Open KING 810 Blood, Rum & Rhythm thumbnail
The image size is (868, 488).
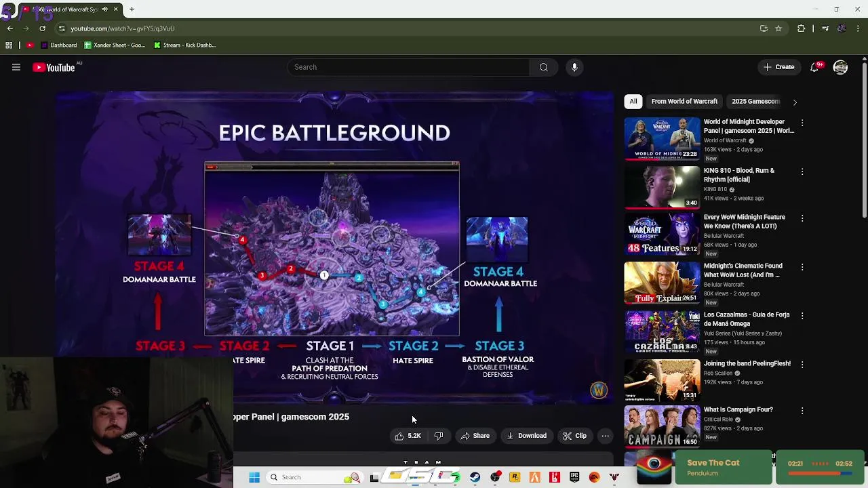coord(662,188)
